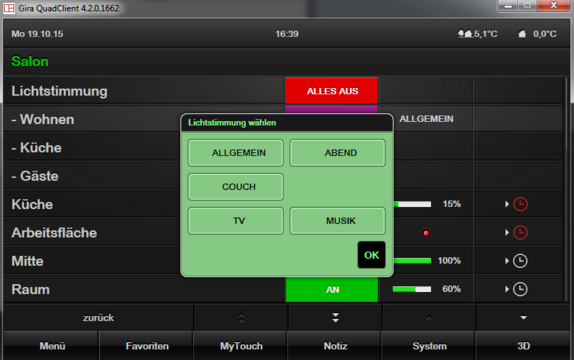Click the Mitte row label
The width and height of the screenshot is (574, 360).
27,261
